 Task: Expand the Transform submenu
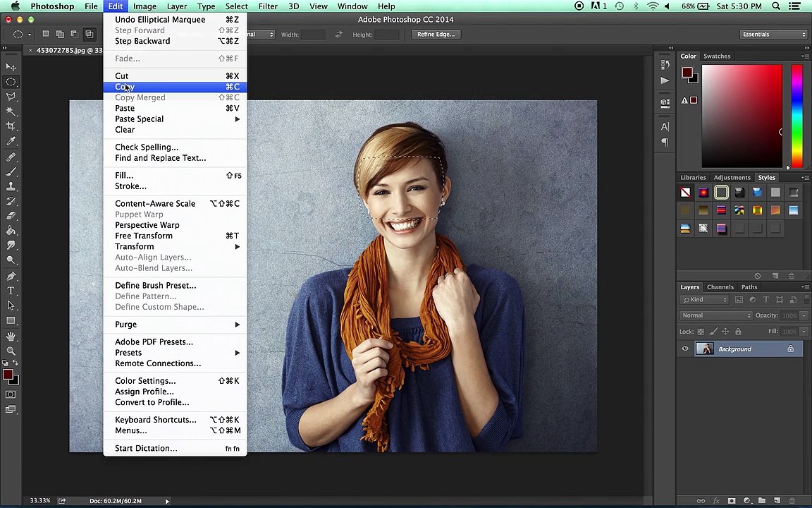(x=175, y=246)
